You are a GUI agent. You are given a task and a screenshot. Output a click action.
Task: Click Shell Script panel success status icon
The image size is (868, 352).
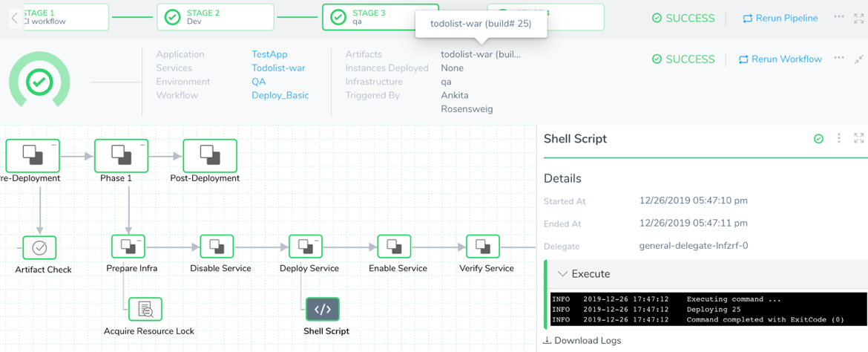pos(819,139)
